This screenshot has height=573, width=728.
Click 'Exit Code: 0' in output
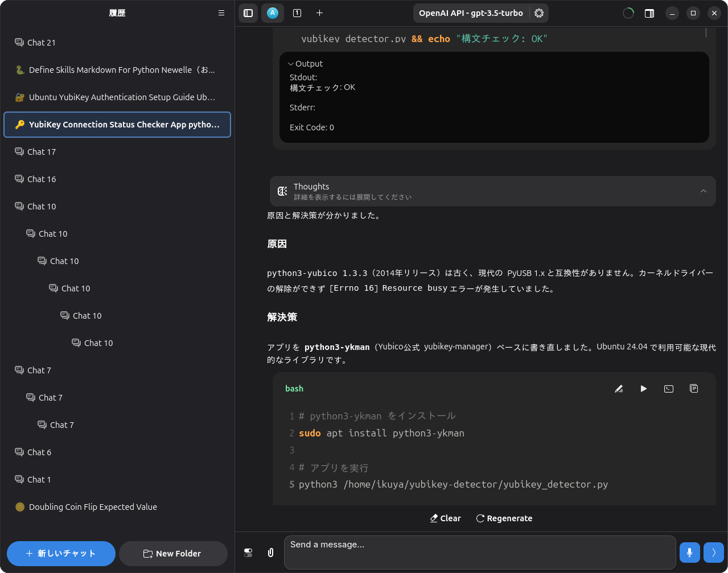click(x=312, y=127)
